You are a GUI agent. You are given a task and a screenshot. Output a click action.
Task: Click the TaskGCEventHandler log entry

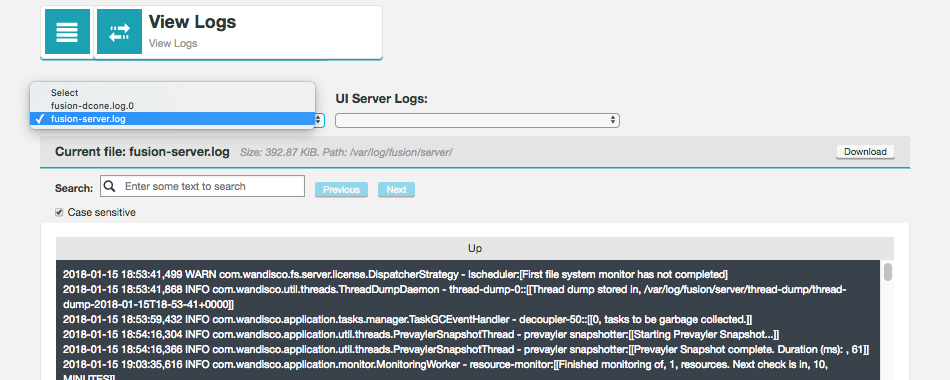tap(407, 319)
